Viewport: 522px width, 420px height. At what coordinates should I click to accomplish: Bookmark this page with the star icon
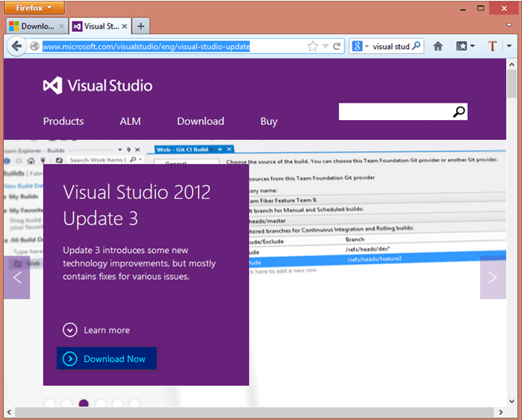pyautogui.click(x=313, y=46)
